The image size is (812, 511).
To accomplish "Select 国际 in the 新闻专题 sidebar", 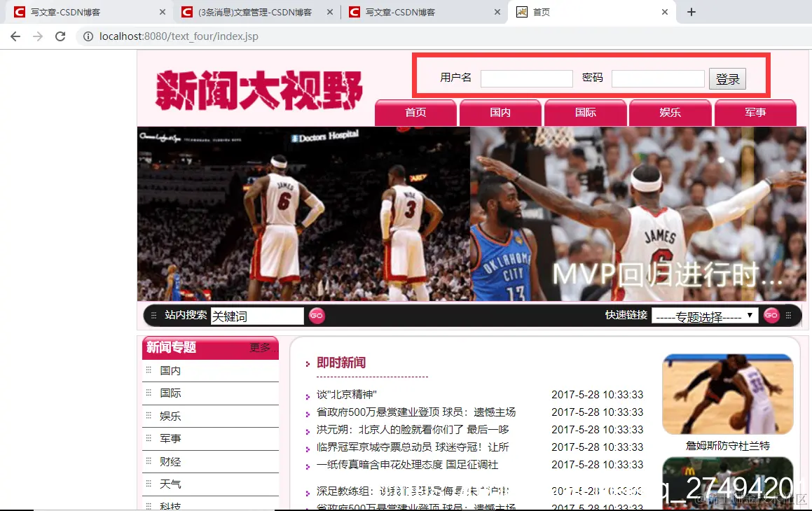I will pos(170,393).
